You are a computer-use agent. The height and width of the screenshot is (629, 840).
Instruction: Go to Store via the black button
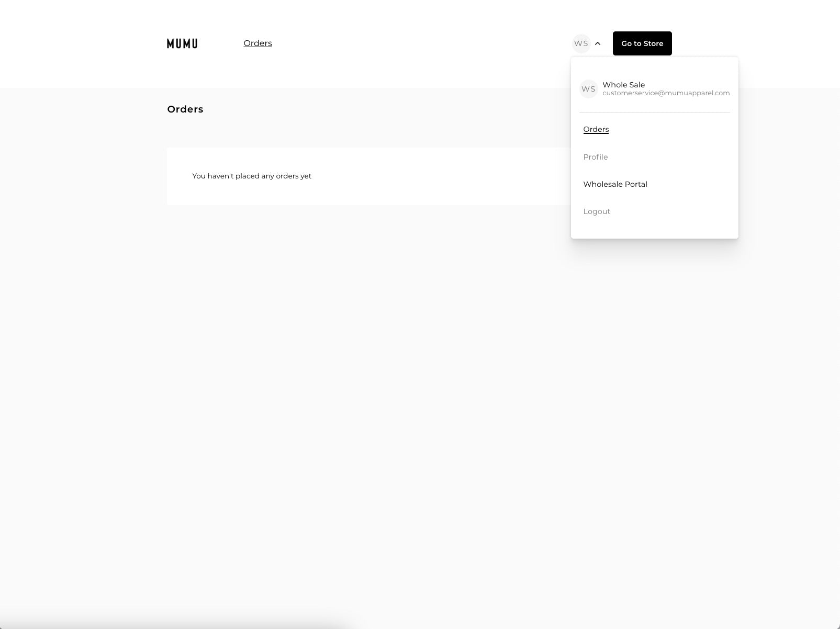(642, 43)
